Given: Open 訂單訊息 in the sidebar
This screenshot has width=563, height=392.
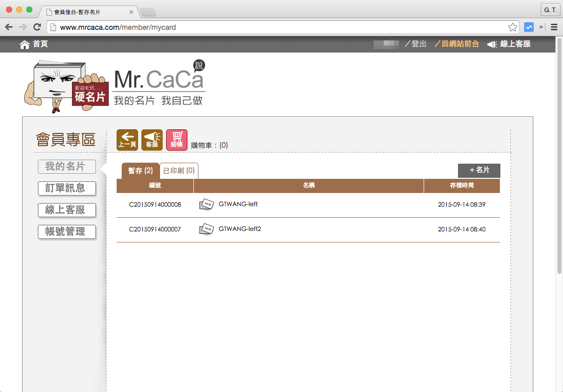Looking at the screenshot, I should 67,188.
